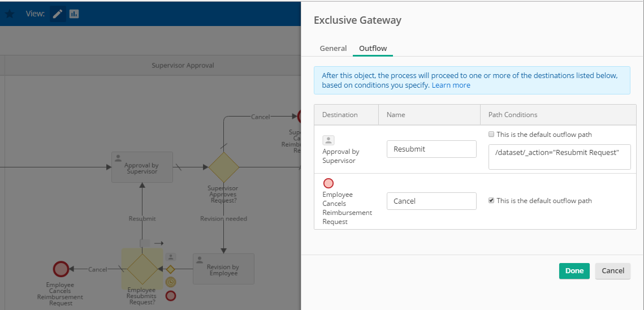Click the connector arrow above selected gateway

[x=158, y=243]
